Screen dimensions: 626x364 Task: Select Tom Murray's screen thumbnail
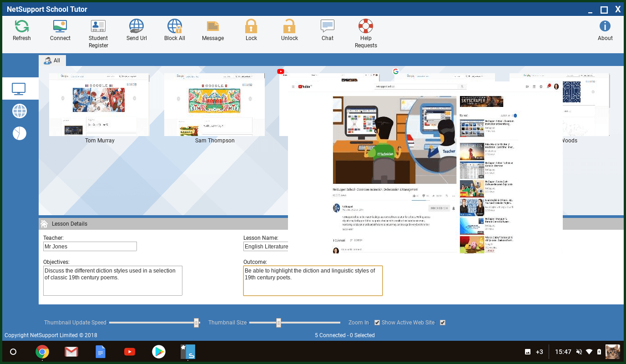click(99, 105)
